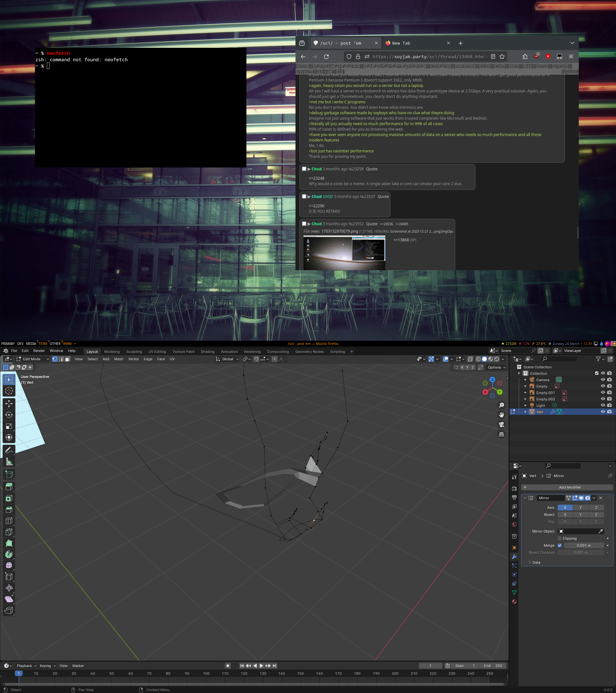Uncheck the Collection exclude checkbox

coord(597,373)
